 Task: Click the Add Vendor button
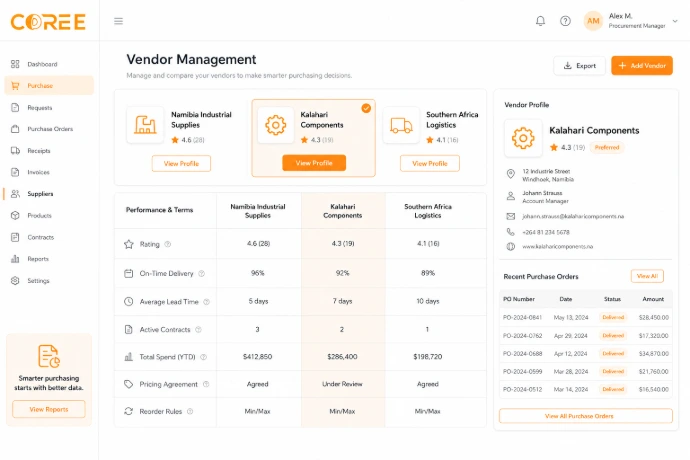642,66
